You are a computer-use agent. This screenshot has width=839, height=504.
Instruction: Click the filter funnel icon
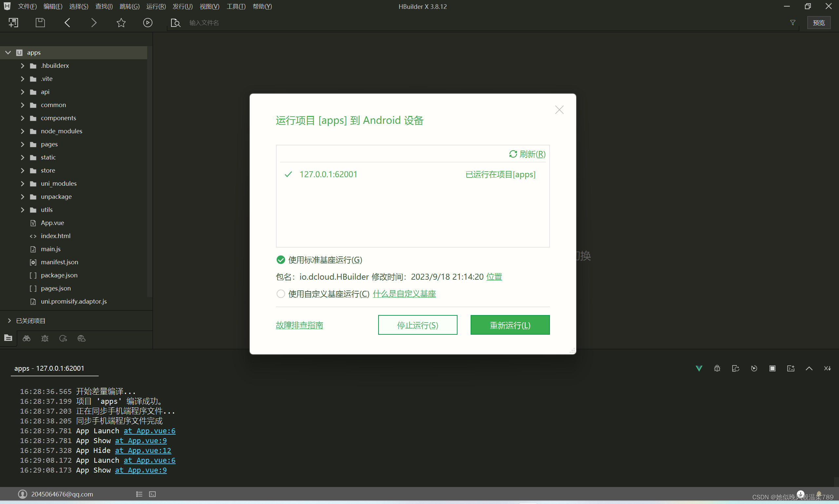[x=792, y=23]
